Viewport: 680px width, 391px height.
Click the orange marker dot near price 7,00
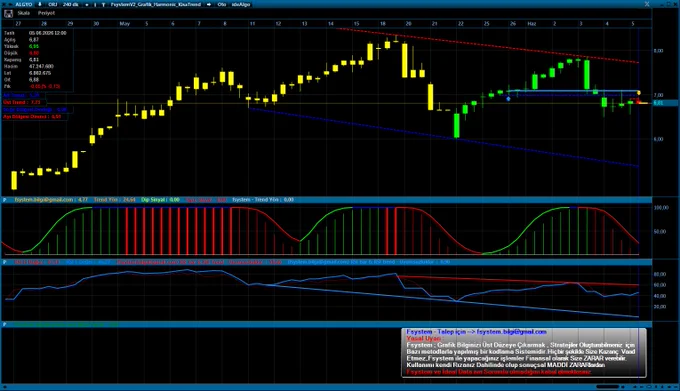tap(638, 93)
